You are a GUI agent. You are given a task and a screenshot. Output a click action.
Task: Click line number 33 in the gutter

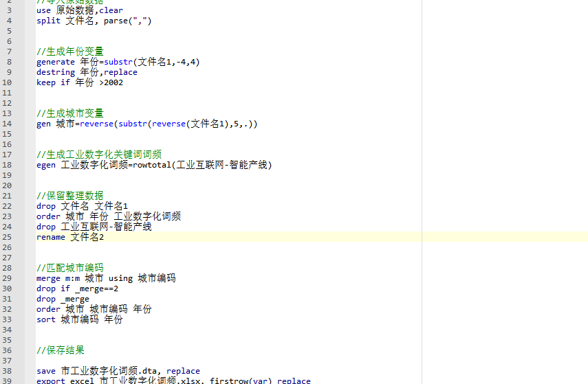pos(7,319)
